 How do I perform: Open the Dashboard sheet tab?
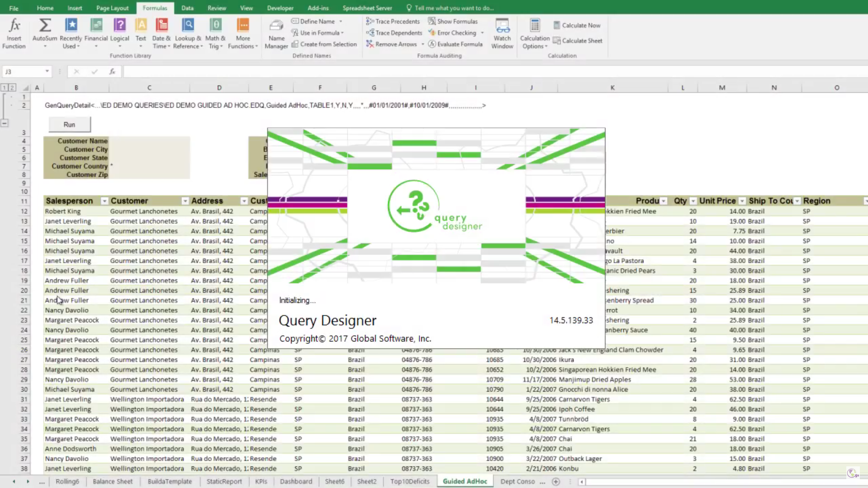[296, 481]
